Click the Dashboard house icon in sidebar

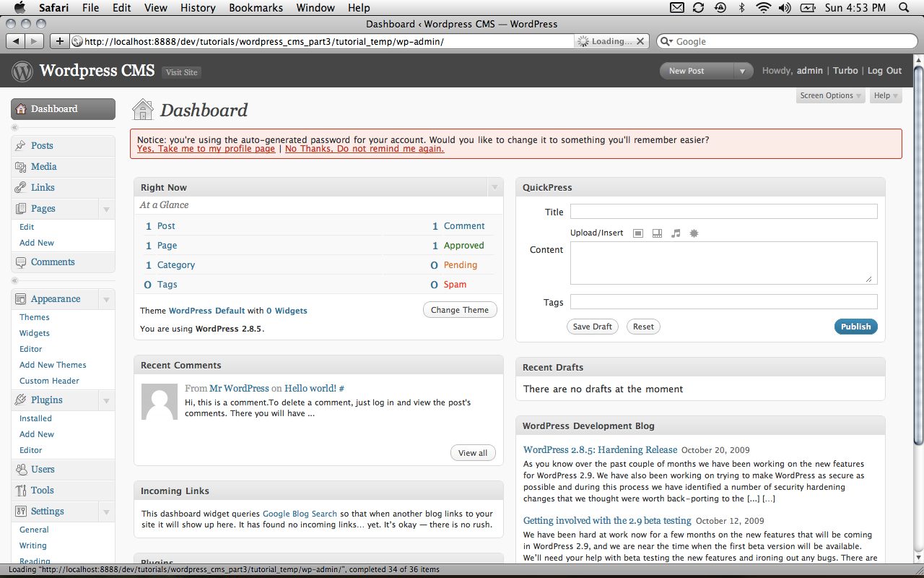[x=20, y=108]
